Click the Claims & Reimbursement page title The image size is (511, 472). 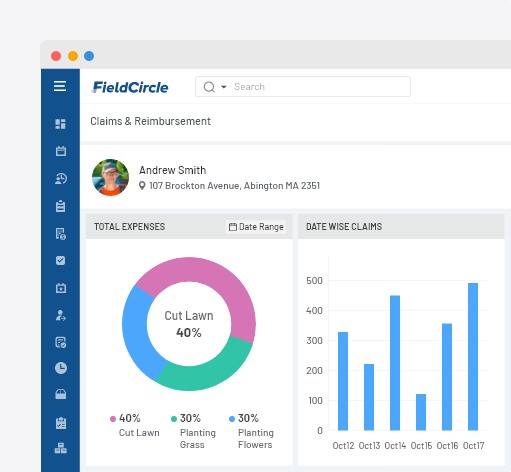coord(150,121)
